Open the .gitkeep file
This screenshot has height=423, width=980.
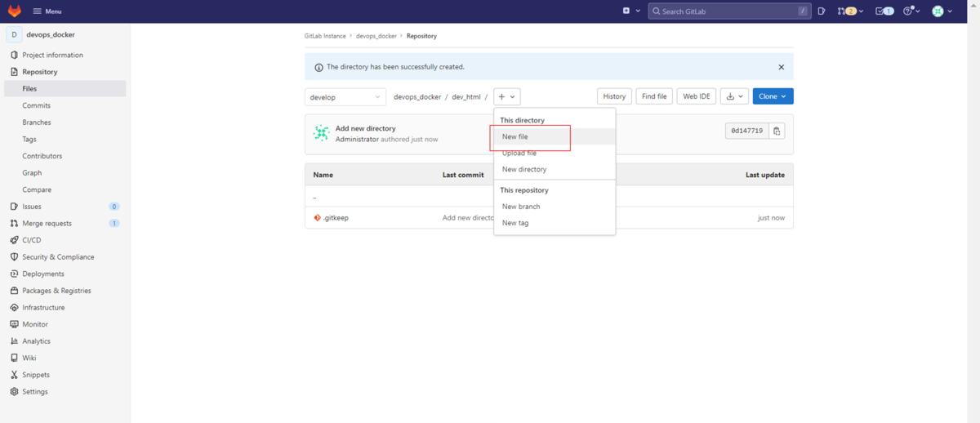[335, 218]
